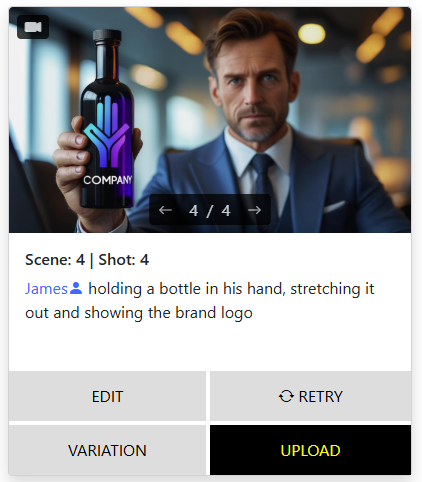422x482 pixels.
Task: Click the dark image pagination bar
Action: click(210, 210)
